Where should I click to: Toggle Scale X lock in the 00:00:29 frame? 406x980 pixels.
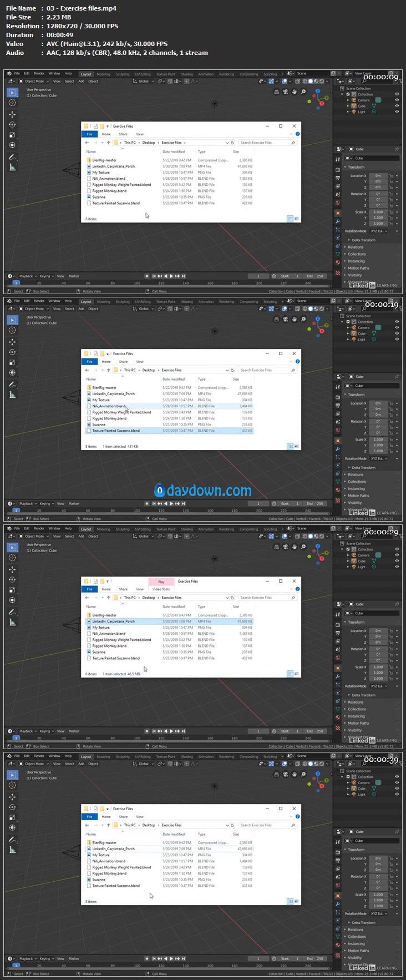tap(391, 667)
